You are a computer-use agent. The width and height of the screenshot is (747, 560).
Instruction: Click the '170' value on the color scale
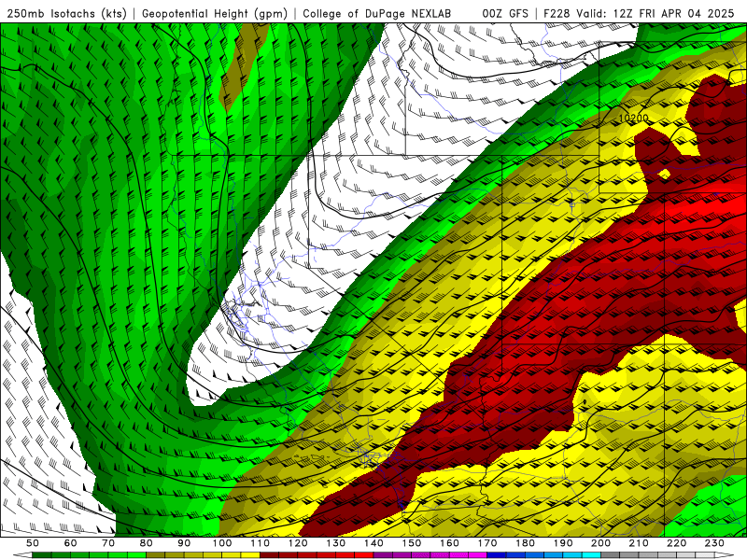tap(487, 543)
